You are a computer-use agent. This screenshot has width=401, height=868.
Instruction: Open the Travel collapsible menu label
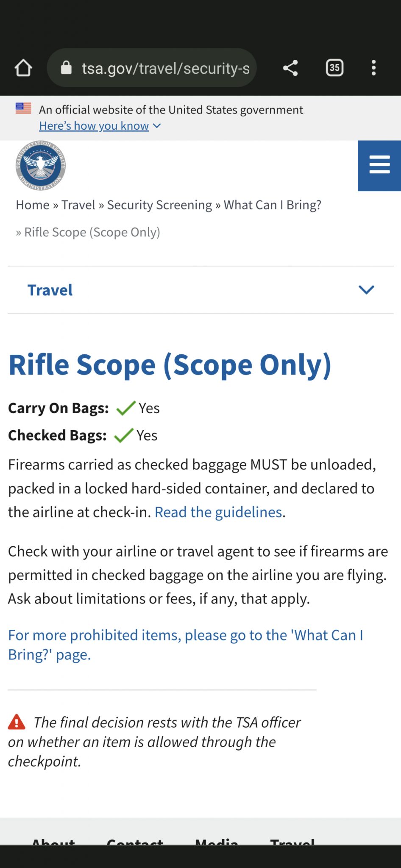tap(50, 290)
